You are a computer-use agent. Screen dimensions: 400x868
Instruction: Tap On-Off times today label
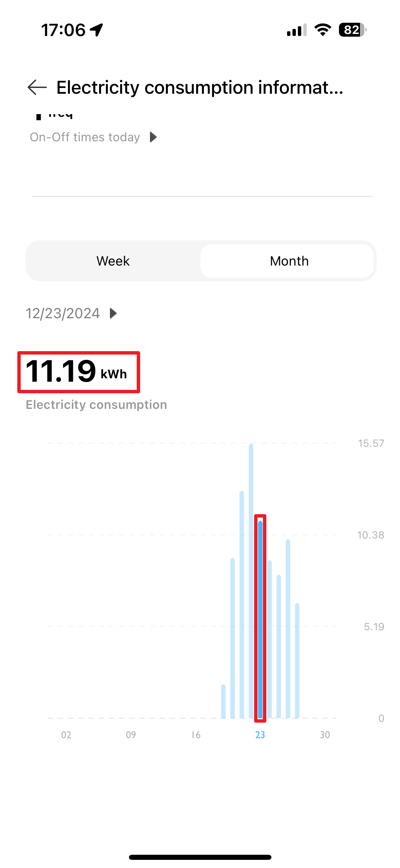tap(85, 137)
